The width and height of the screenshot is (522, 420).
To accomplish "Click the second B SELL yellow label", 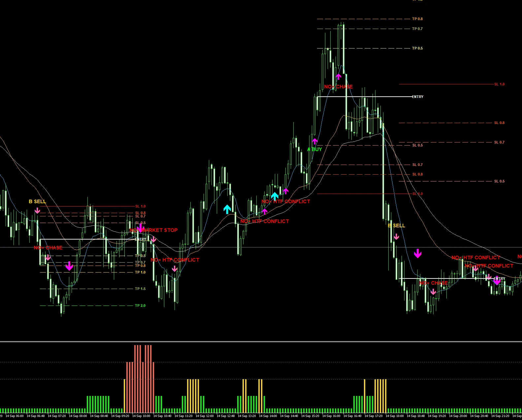I will click(396, 226).
